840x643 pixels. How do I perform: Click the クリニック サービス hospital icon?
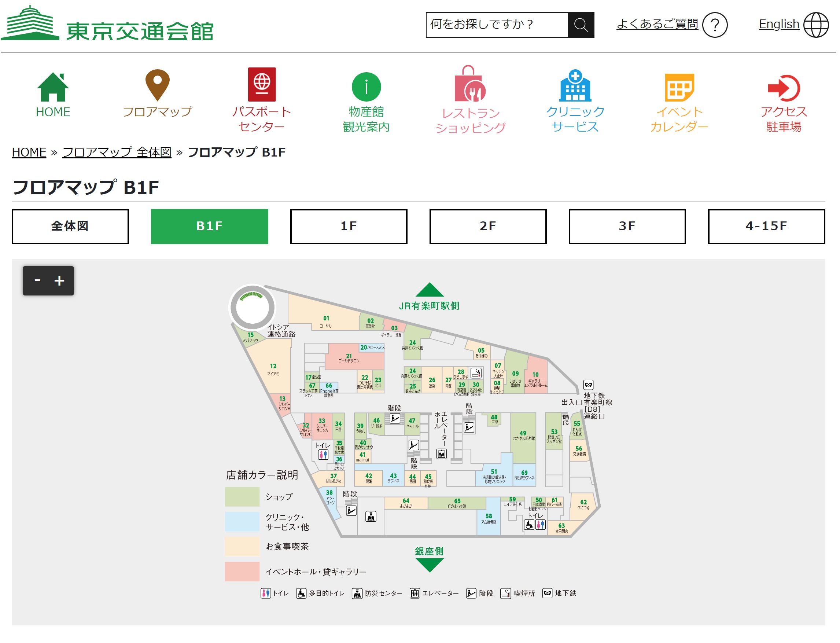coord(575,86)
